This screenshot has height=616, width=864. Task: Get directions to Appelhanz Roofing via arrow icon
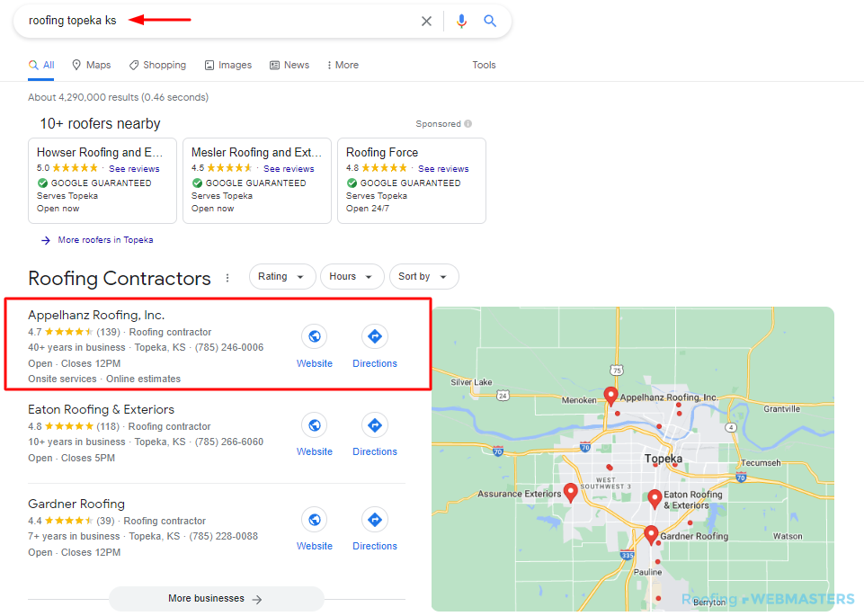pyautogui.click(x=375, y=336)
